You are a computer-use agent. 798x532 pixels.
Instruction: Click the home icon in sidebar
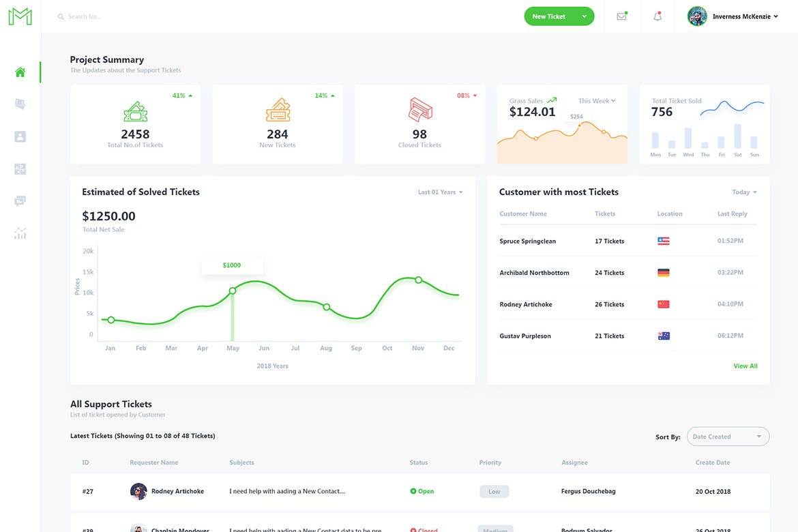(x=20, y=72)
